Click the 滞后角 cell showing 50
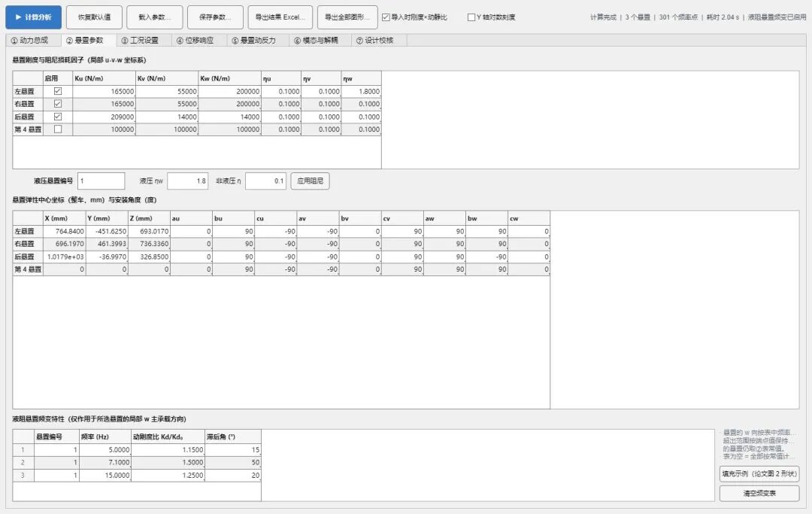 pos(233,462)
